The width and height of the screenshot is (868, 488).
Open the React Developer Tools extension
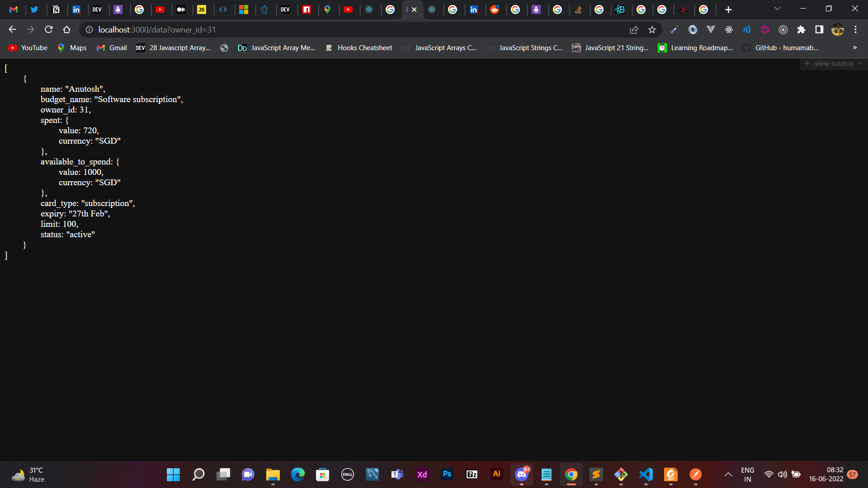(x=729, y=29)
